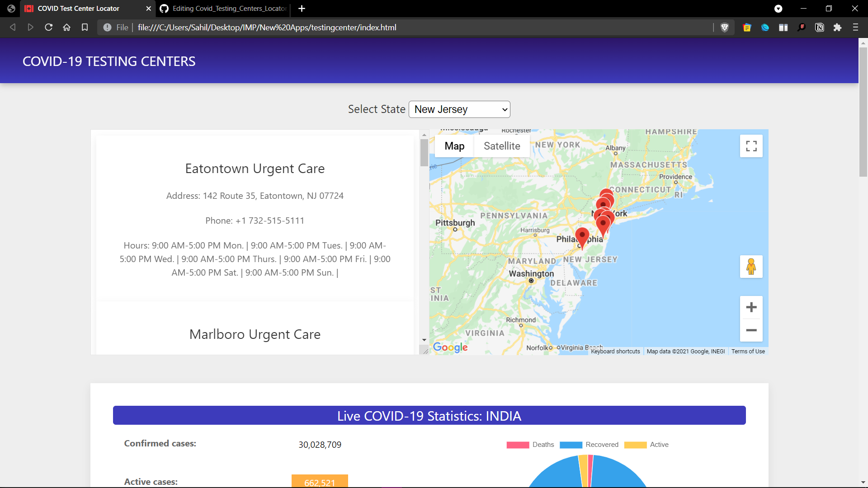Click the red map marker near Philadelphia

click(x=582, y=238)
